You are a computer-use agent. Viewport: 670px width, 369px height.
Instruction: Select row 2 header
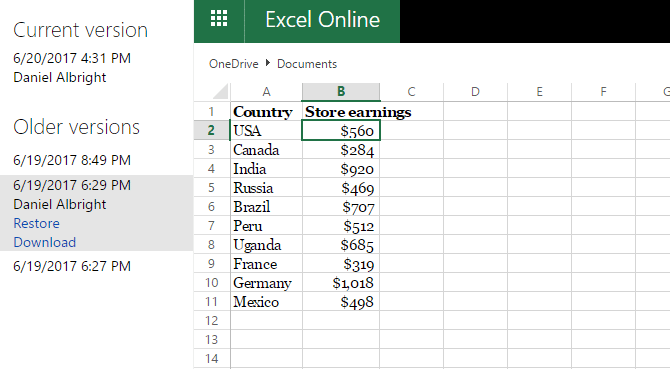click(212, 130)
